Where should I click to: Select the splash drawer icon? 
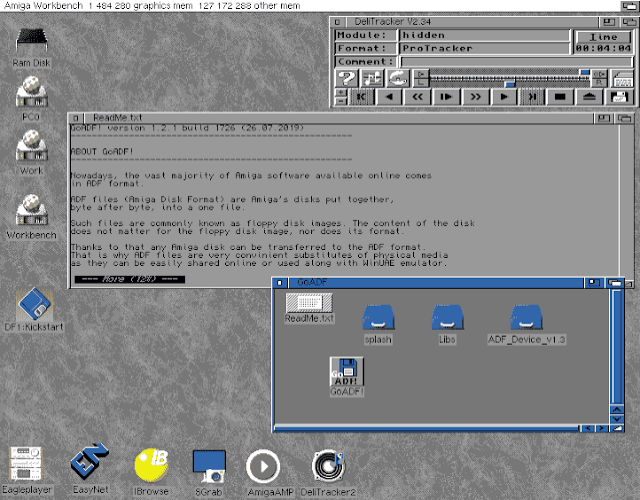point(378,318)
